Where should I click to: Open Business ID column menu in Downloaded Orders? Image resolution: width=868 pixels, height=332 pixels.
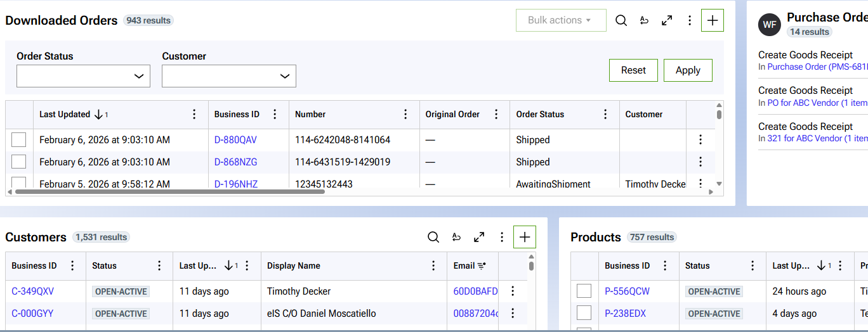pyautogui.click(x=275, y=114)
